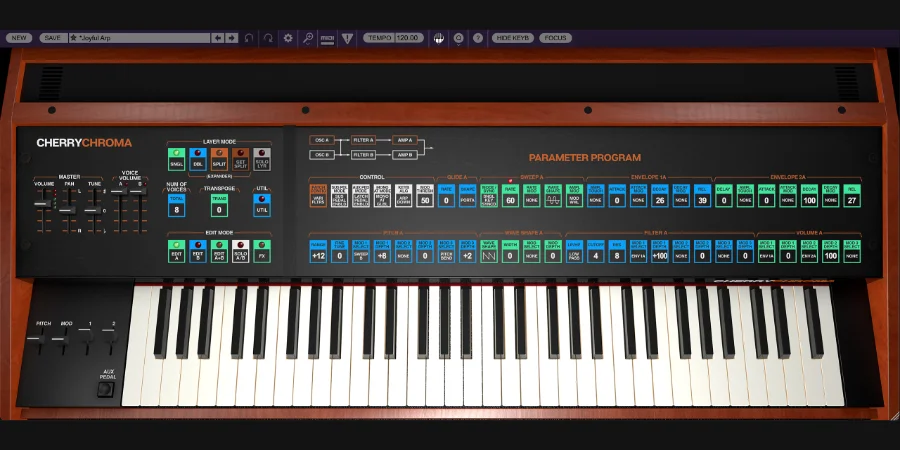Enable SPLIT layer mode
The width and height of the screenshot is (900, 450).
219,159
